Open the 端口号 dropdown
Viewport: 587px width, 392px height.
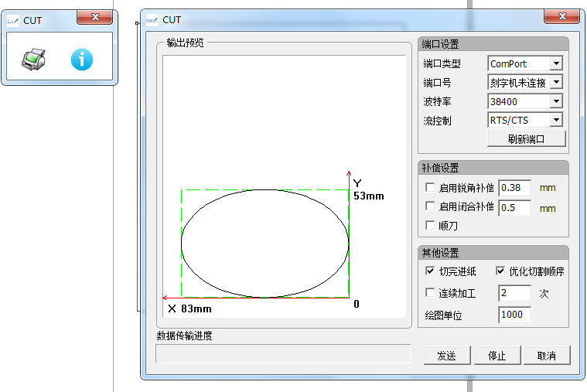[556, 82]
